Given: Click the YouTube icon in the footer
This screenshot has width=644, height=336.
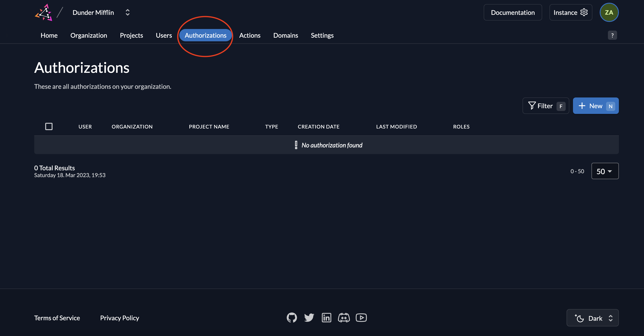Looking at the screenshot, I should point(361,317).
